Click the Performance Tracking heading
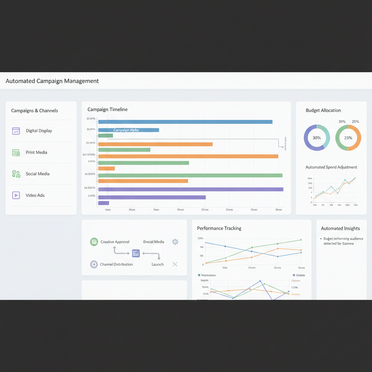Screen dimensions: 372x372 point(219,228)
